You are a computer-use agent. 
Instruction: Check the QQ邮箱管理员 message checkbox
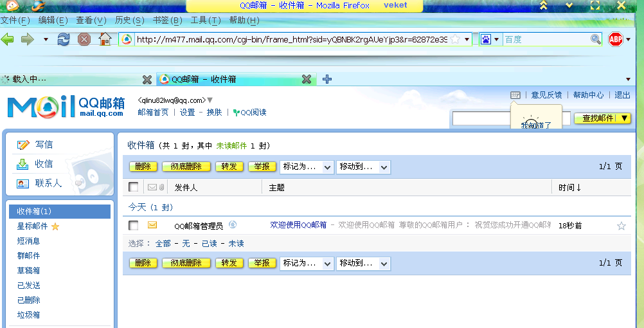click(134, 225)
